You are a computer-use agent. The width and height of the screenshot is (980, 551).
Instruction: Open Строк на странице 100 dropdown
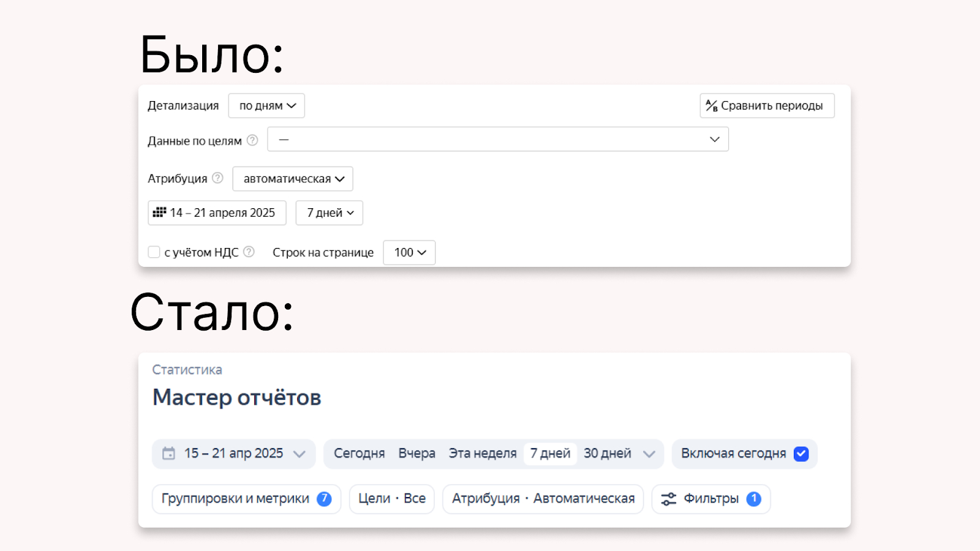[x=409, y=252]
